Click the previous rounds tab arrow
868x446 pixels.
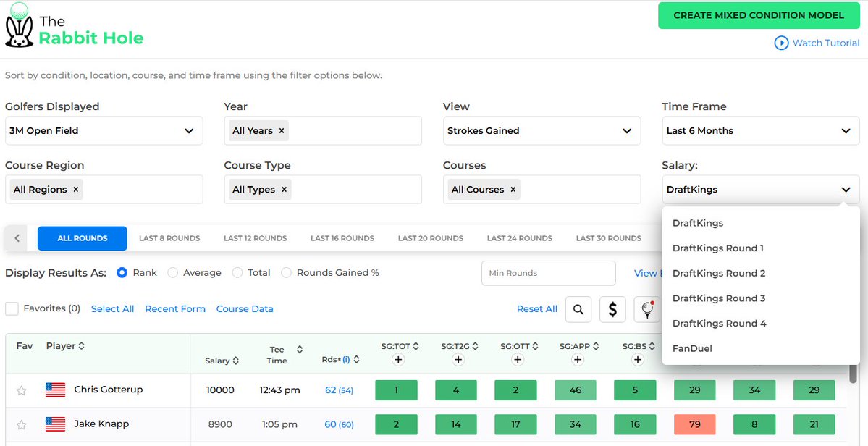click(x=17, y=238)
